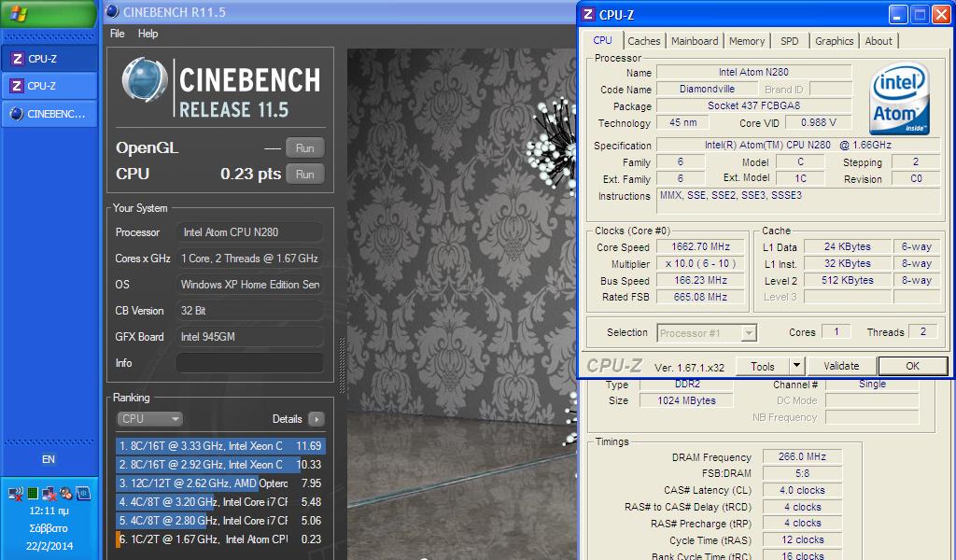This screenshot has height=560, width=956.
Task: Click the Package value Socket 437 FCBGA8
Action: point(753,105)
